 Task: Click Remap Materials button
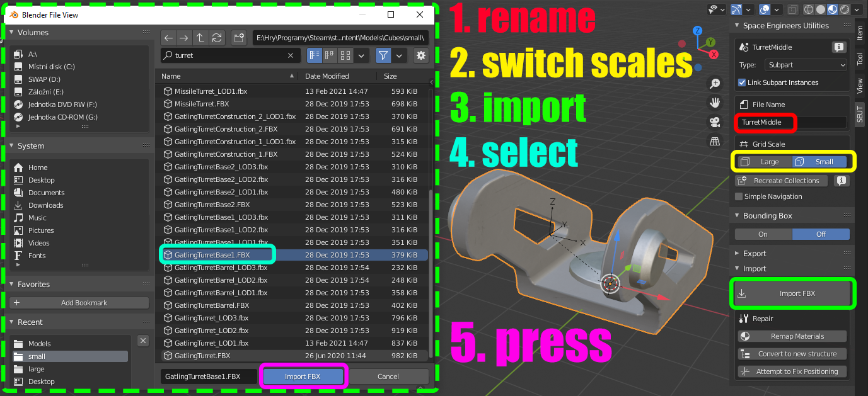point(793,336)
